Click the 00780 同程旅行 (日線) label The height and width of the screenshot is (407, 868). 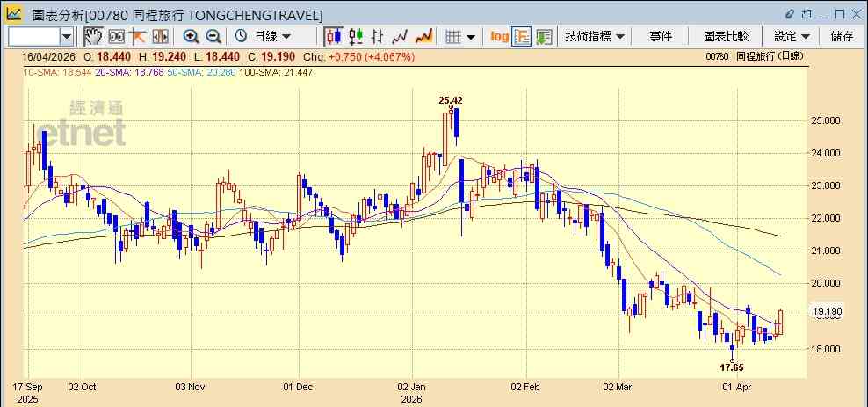click(x=755, y=56)
